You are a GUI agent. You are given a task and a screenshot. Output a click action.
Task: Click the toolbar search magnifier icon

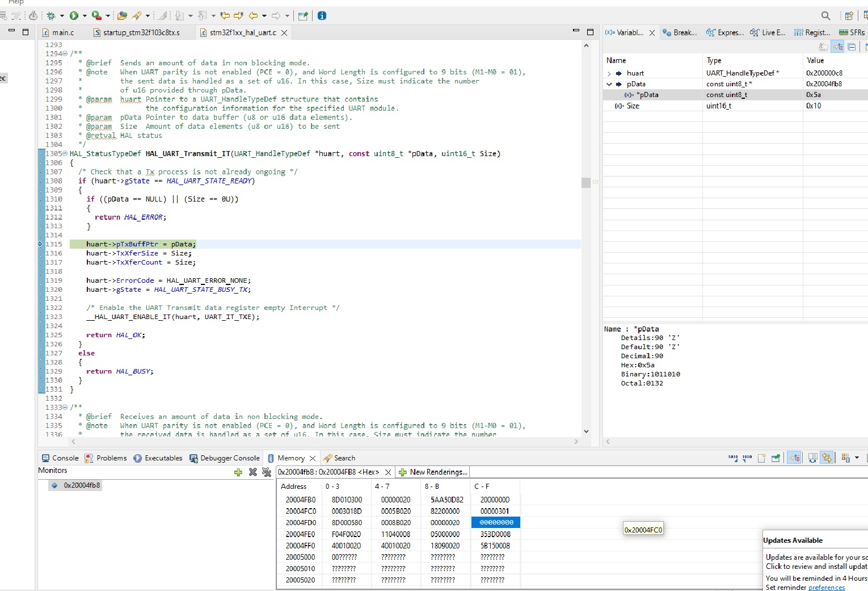click(x=825, y=16)
